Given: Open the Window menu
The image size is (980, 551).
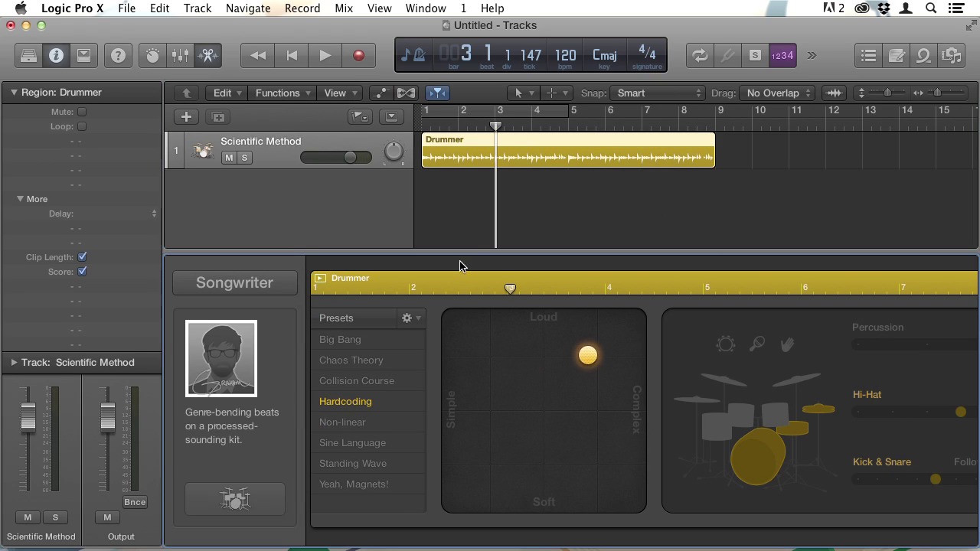Looking at the screenshot, I should 426,8.
